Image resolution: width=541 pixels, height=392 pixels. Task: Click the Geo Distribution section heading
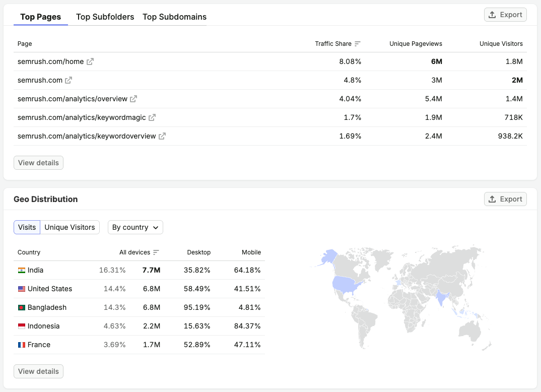click(x=45, y=199)
